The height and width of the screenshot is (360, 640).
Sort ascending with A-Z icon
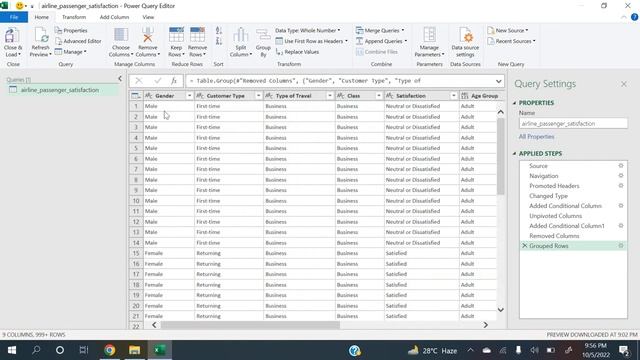pos(219,31)
